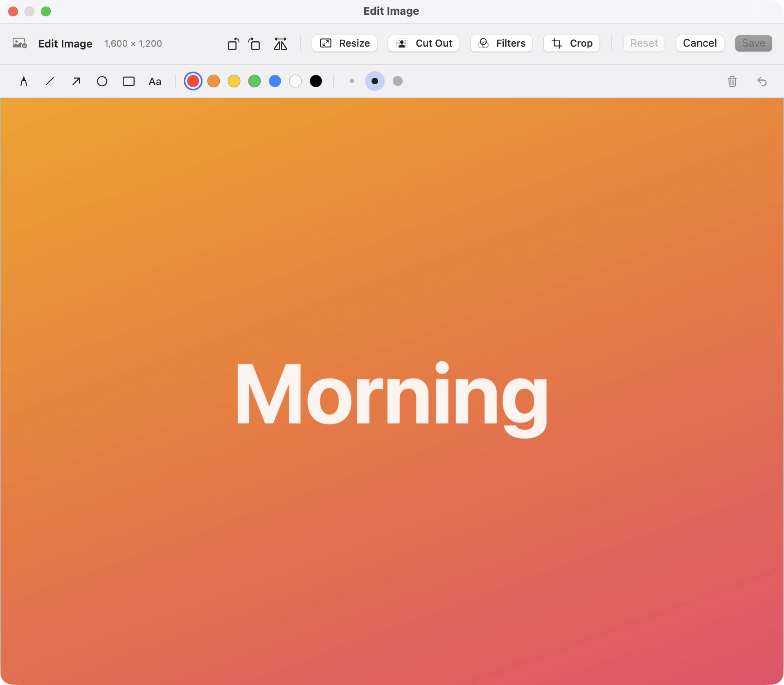Flip the image horizontally
This screenshot has height=685, width=784.
(280, 43)
